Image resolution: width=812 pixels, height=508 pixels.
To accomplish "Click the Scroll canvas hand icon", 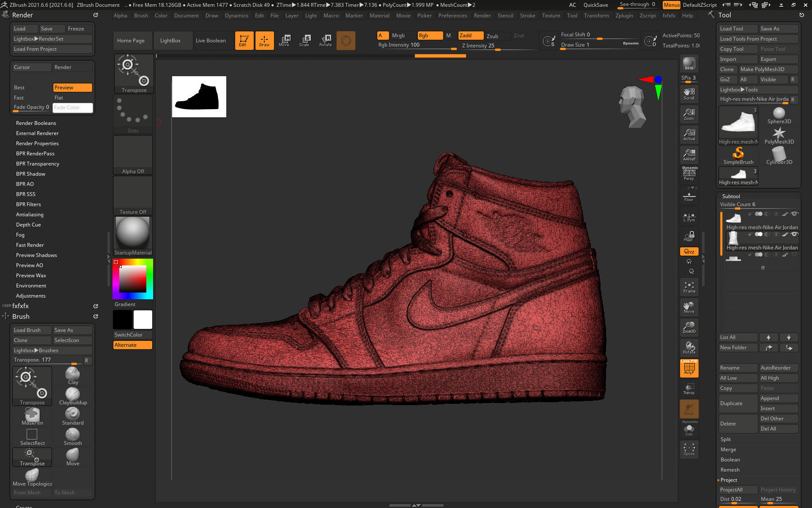I will click(x=689, y=94).
